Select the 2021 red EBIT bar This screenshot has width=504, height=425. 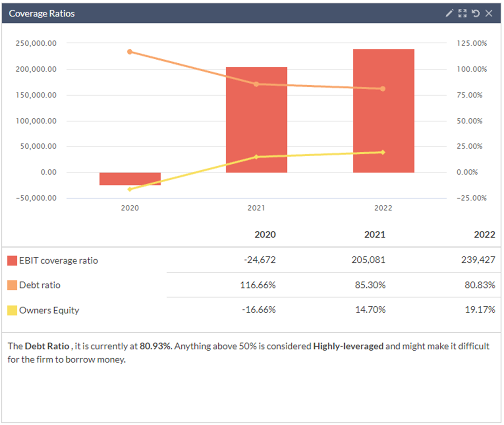pos(256,122)
